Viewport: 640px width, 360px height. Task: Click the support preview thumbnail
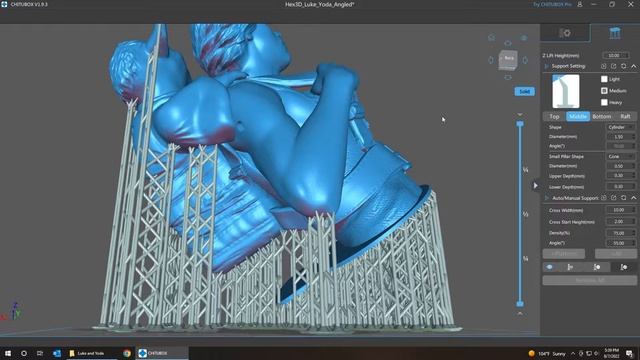[566, 91]
